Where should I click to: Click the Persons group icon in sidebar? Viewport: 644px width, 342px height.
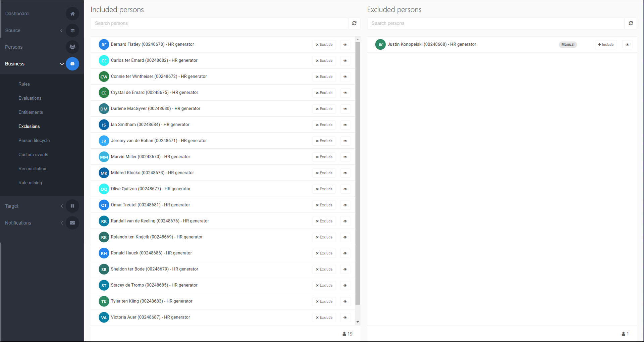(72, 47)
